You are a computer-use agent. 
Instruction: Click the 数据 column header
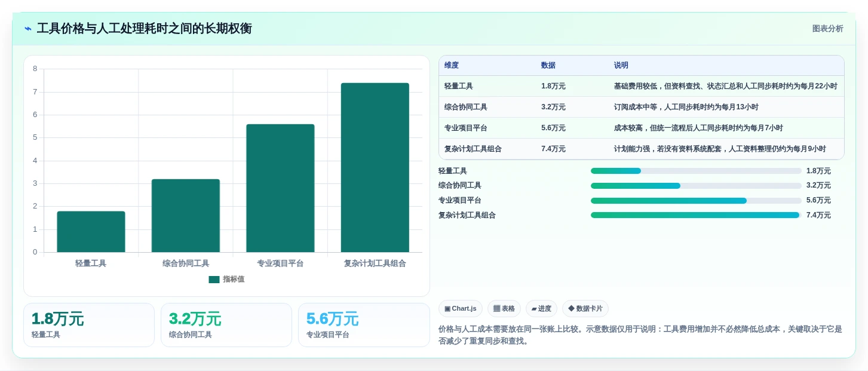point(548,66)
